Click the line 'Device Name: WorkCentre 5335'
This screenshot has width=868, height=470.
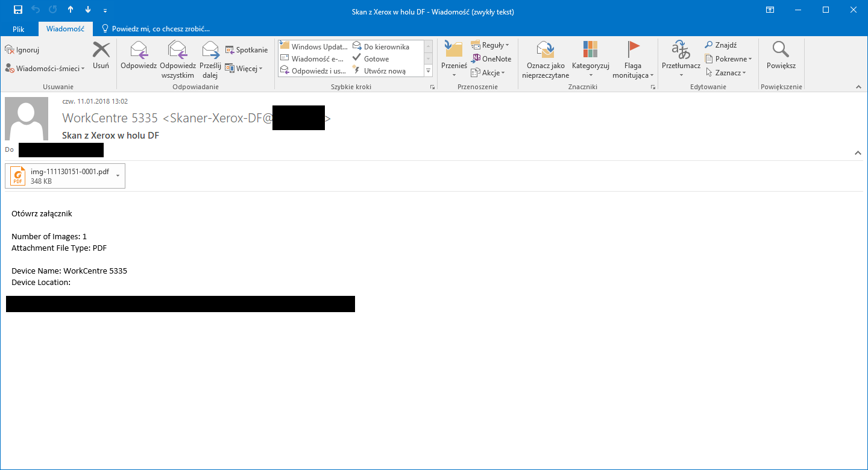pyautogui.click(x=69, y=271)
